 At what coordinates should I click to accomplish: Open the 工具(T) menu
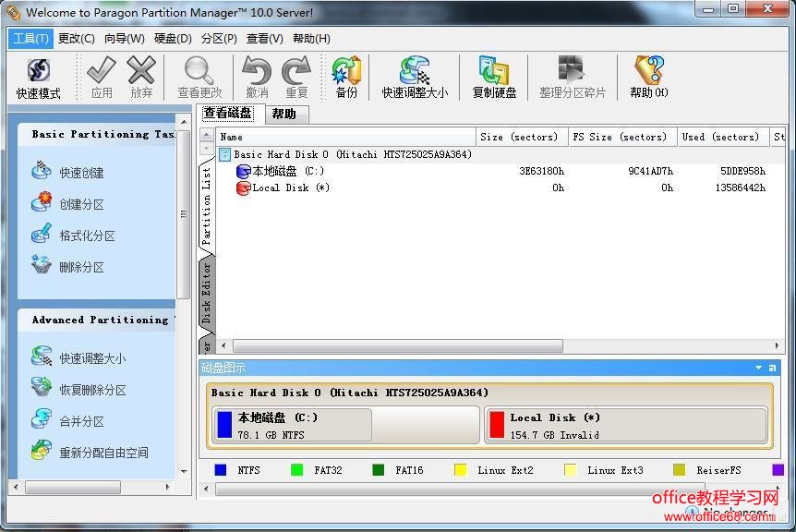tap(30, 39)
